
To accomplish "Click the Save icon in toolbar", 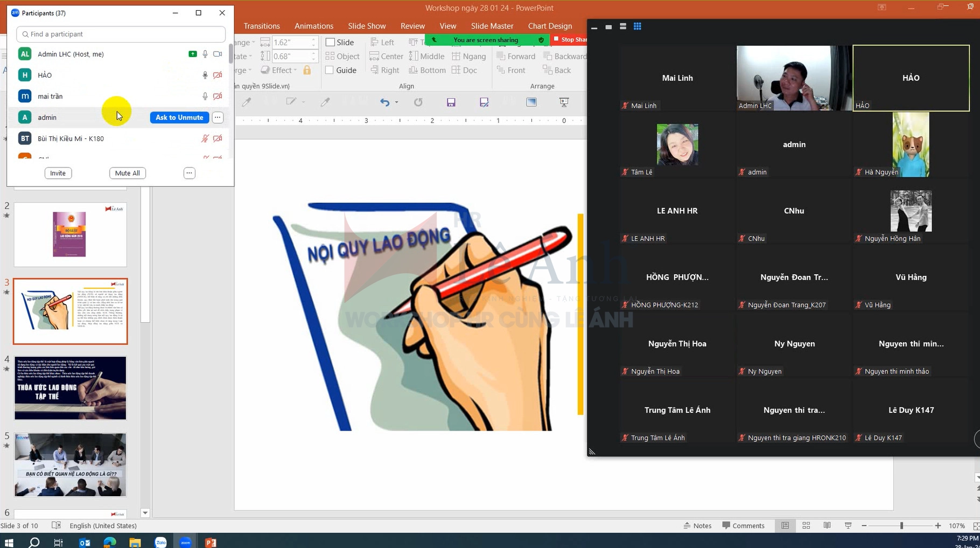I will click(451, 102).
